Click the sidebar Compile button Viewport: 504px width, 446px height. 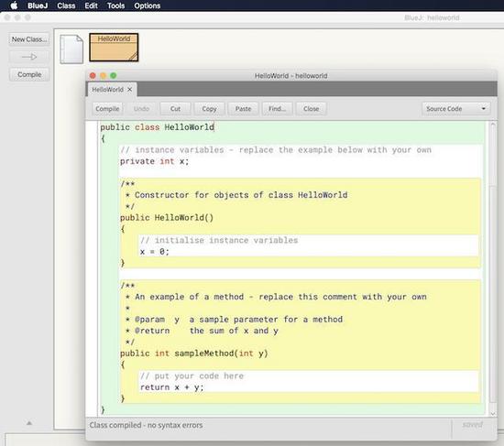29,74
